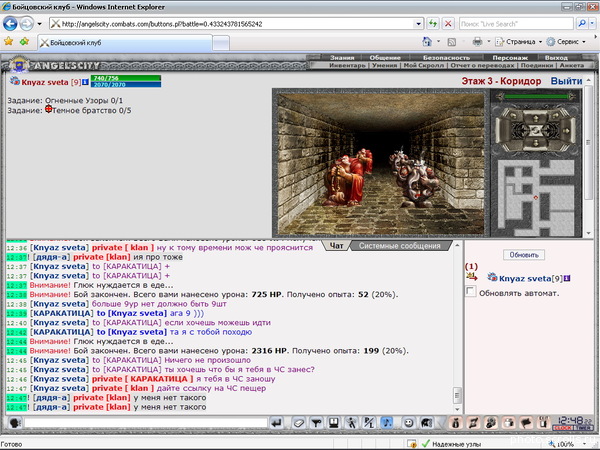Open the Favorites star icon
Screen dimensions: 600x450
[8, 41]
